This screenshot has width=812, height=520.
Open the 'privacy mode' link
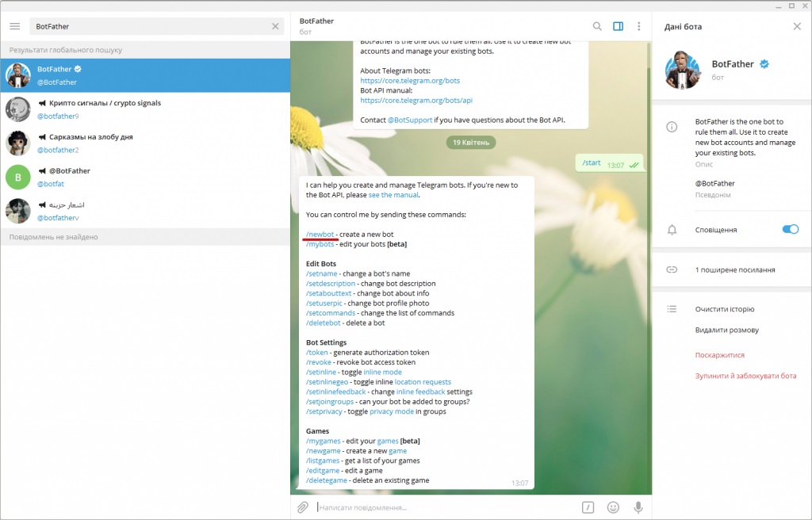click(392, 411)
